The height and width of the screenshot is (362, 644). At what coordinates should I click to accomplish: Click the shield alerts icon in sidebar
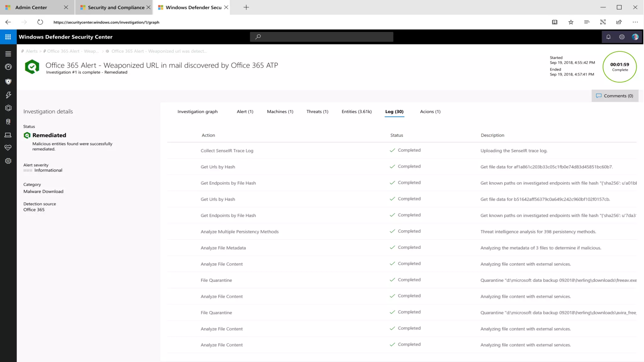[8, 82]
